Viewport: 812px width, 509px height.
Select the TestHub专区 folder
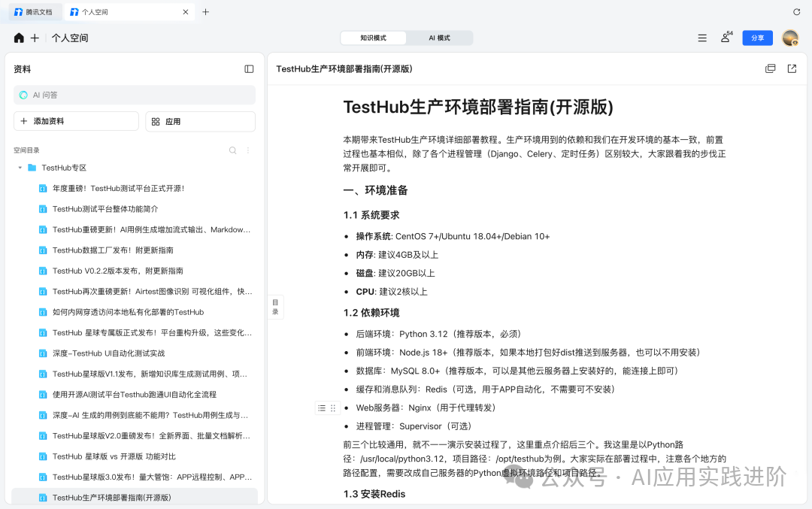[64, 168]
